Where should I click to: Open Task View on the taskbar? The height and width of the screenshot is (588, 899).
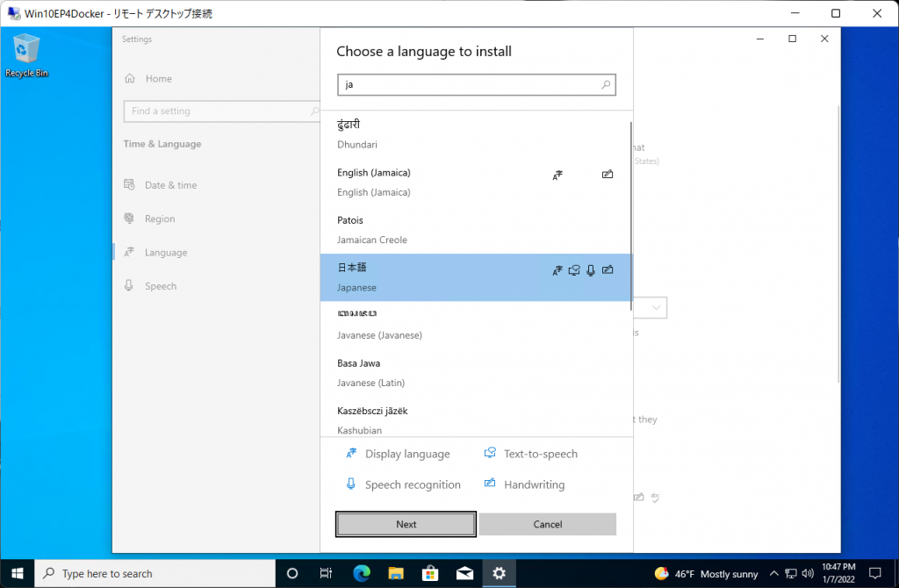(x=326, y=573)
